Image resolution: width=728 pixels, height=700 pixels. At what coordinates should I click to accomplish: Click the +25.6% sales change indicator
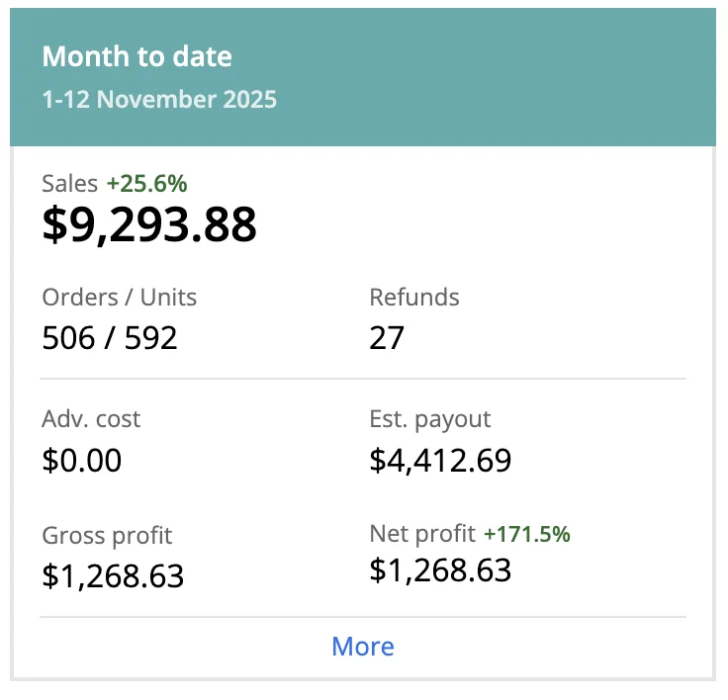147,183
